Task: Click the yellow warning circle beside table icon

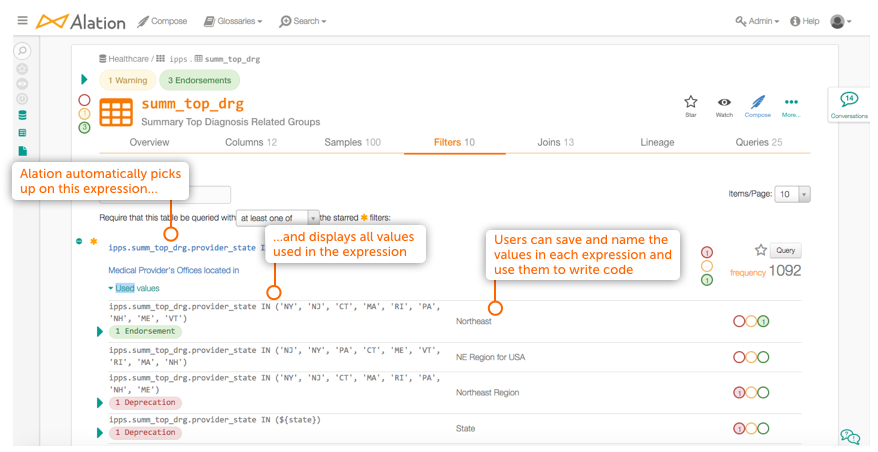Action: (84, 114)
